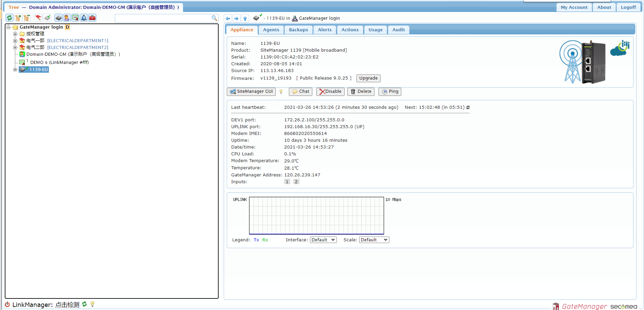Toggle the alerts bell toolbar icon
644x310 pixels.
84,18
